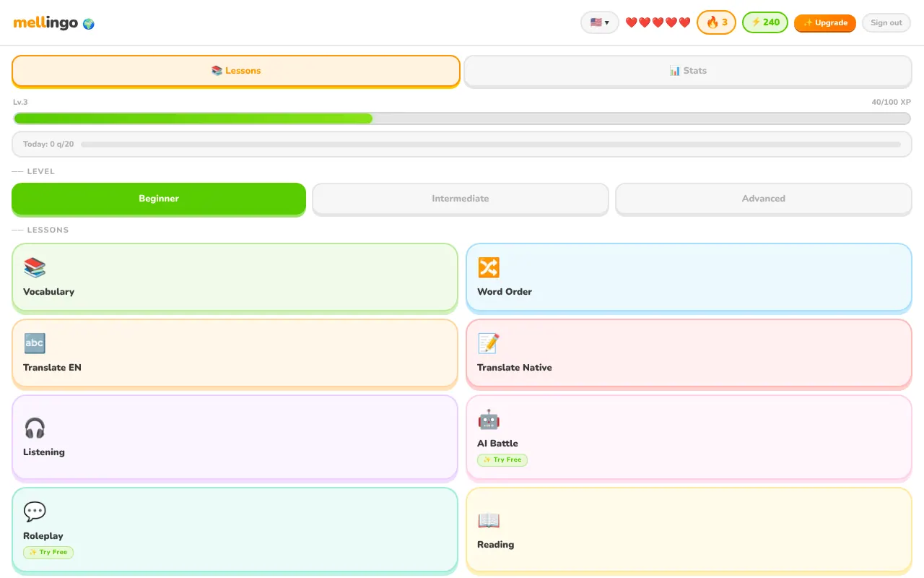Click the robot icon on AI Battle

click(489, 419)
